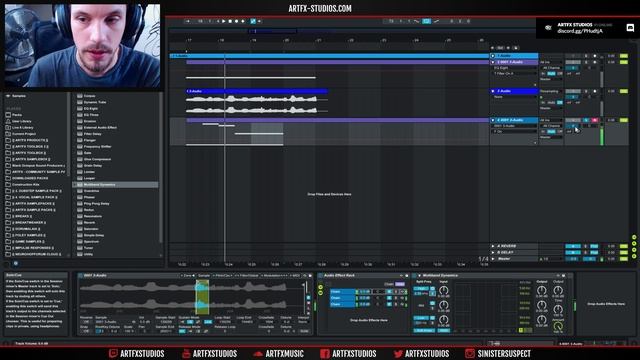This screenshot has width=640, height=360.
Task: Toggle the 3 Audio track activator
Action: coord(573,91)
